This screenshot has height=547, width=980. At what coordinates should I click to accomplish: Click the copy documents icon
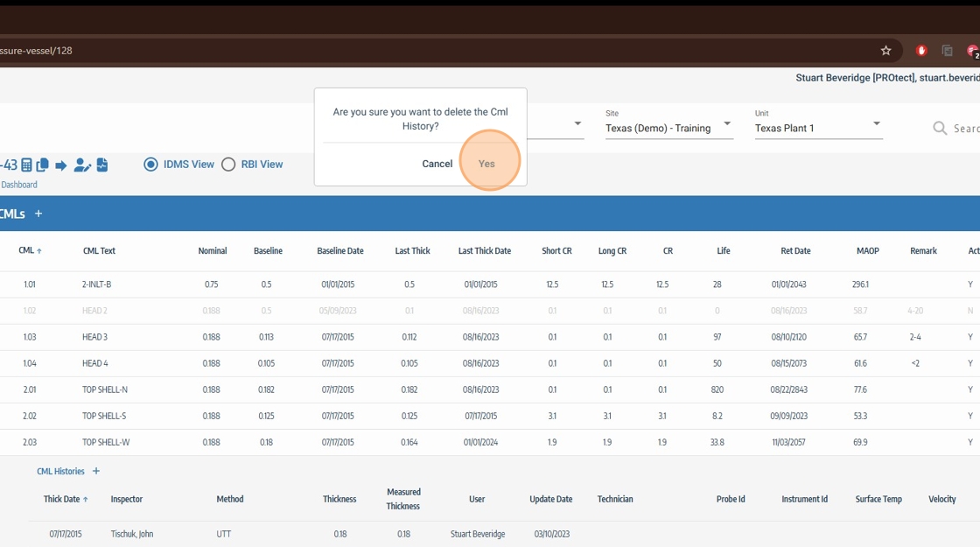(x=43, y=165)
